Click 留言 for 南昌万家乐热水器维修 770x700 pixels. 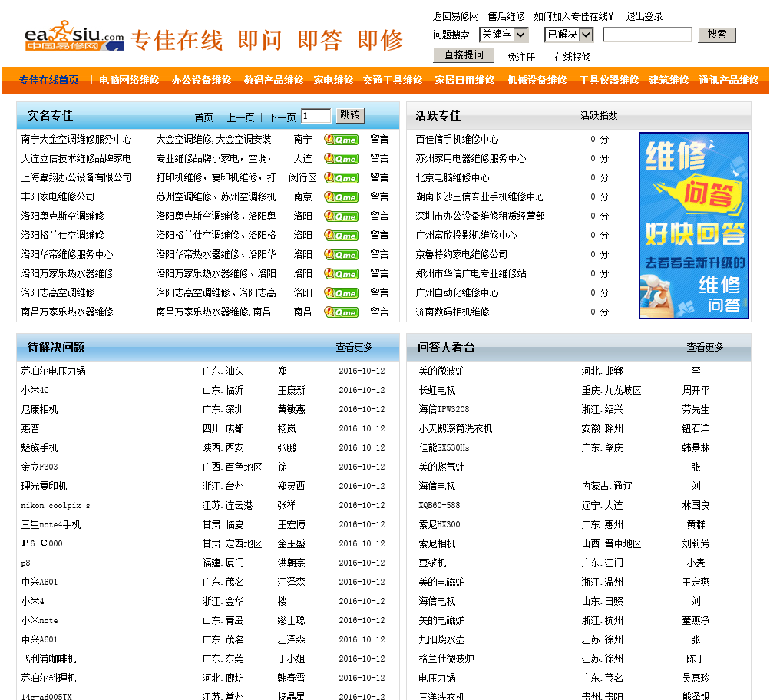[379, 312]
